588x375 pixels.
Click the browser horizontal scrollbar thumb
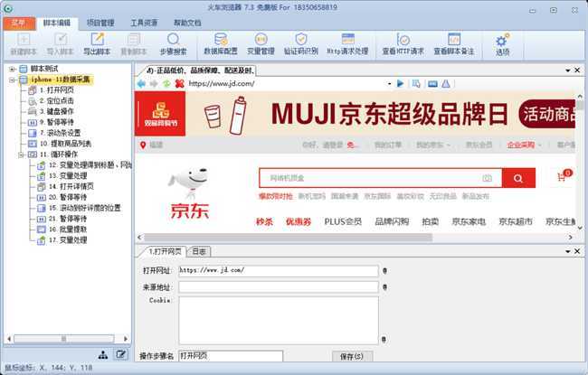(288, 238)
